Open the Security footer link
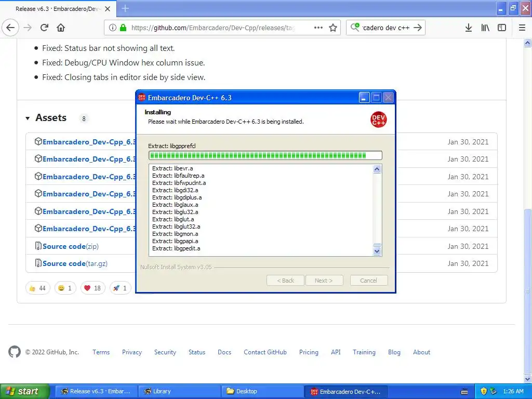The height and width of the screenshot is (399, 532). pos(165,352)
